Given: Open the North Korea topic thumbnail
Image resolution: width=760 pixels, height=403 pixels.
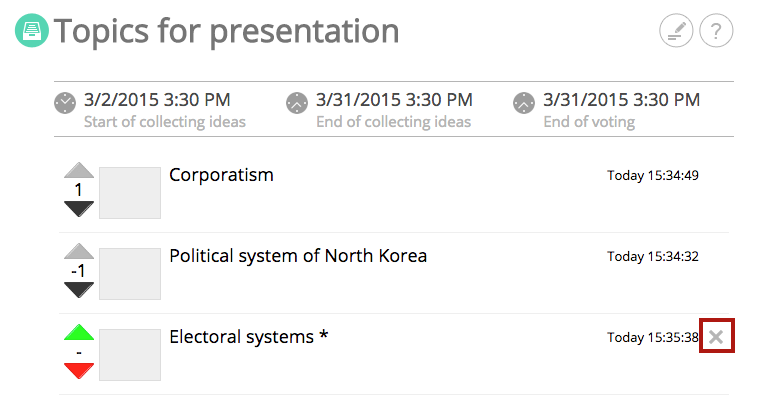Looking at the screenshot, I should point(130,274).
